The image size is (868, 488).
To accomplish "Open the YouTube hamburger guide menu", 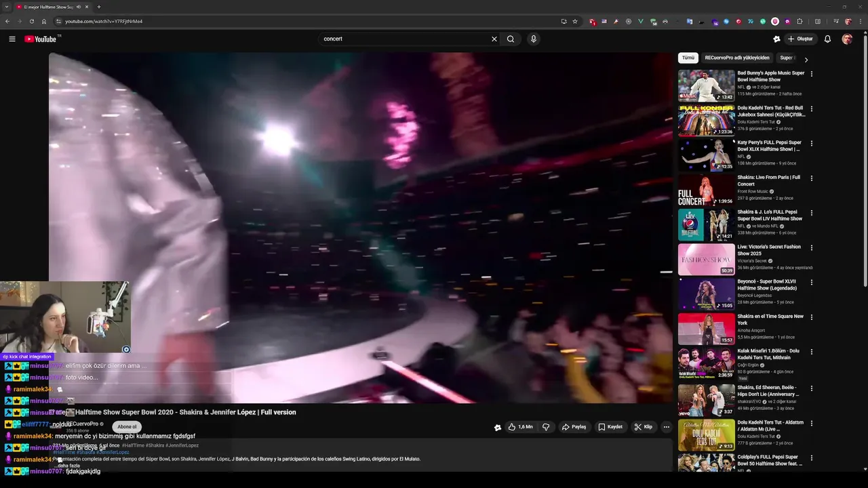I will point(12,39).
